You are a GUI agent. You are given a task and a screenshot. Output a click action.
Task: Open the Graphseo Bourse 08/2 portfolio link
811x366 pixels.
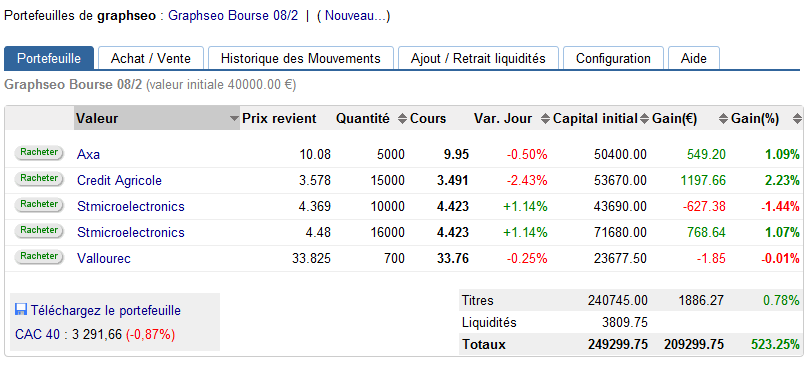pyautogui.click(x=233, y=16)
